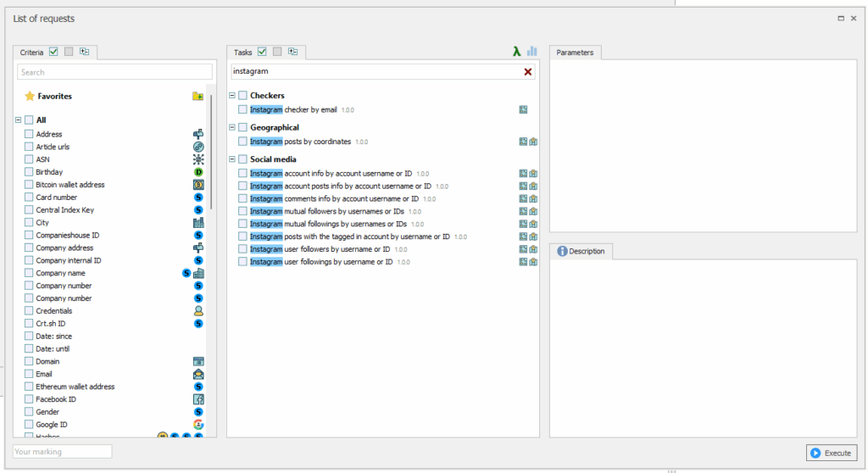Maximize the List of requests dialog
Viewport: 868px width, 473px height.
tap(841, 19)
